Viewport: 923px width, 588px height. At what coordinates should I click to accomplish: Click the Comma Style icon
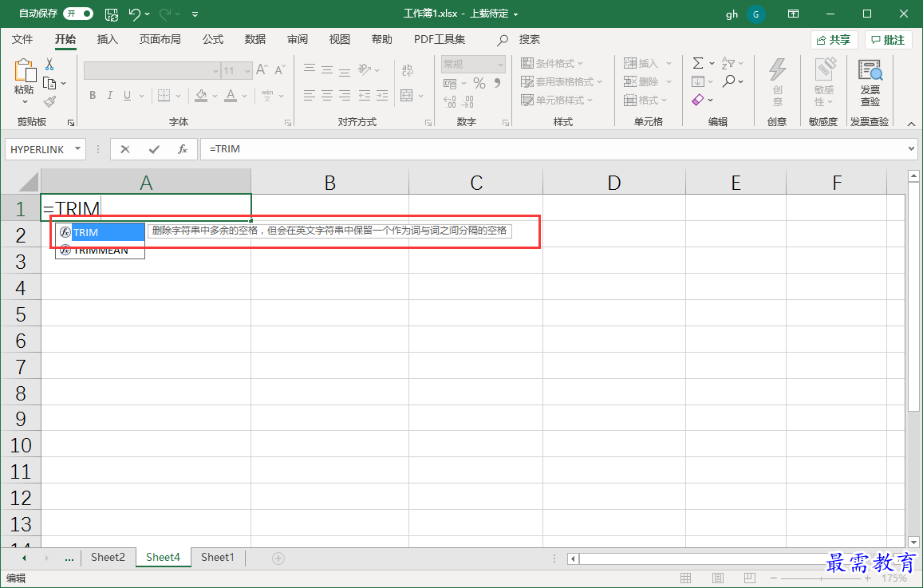[x=498, y=83]
